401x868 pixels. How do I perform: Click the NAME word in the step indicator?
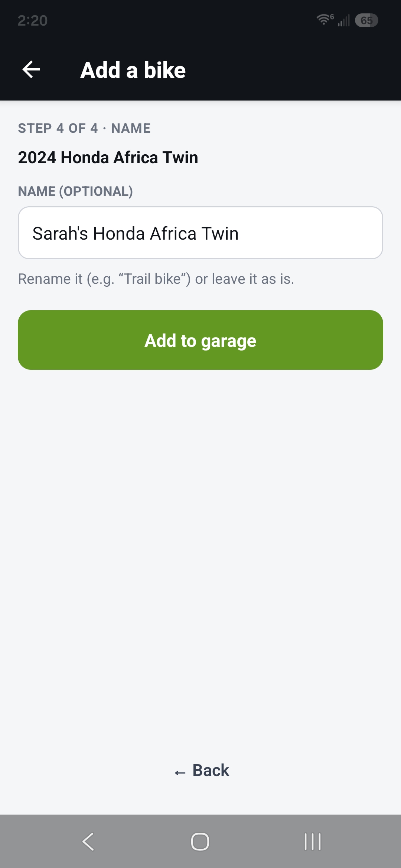tap(131, 128)
